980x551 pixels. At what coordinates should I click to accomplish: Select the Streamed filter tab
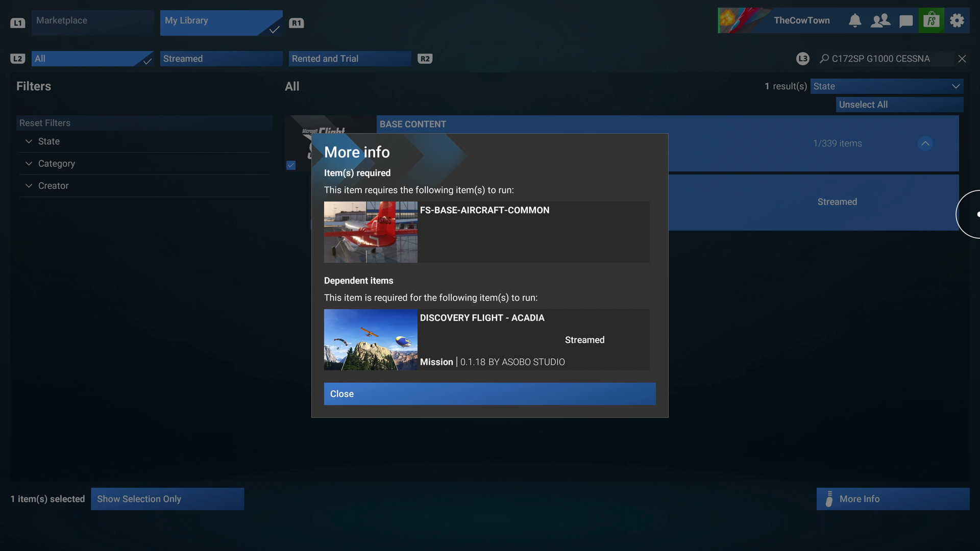221,59
